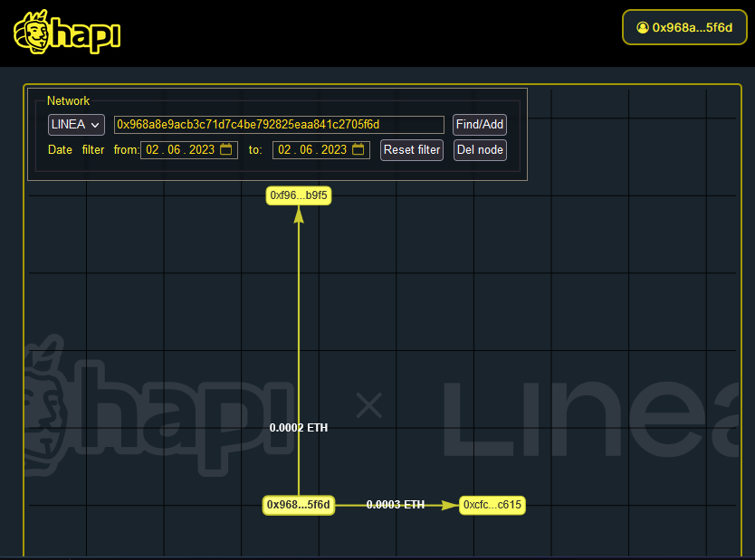Open calendar for the to date
755x560 pixels.
click(x=358, y=149)
